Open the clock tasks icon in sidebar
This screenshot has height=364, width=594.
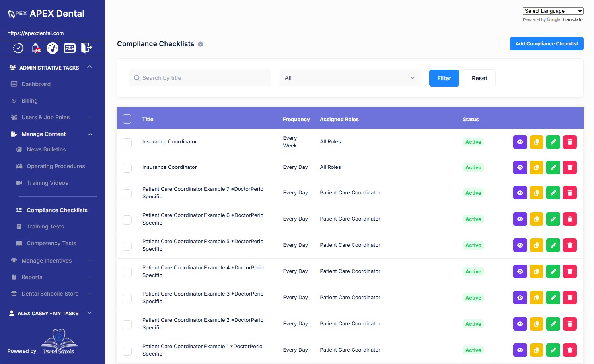coord(18,48)
